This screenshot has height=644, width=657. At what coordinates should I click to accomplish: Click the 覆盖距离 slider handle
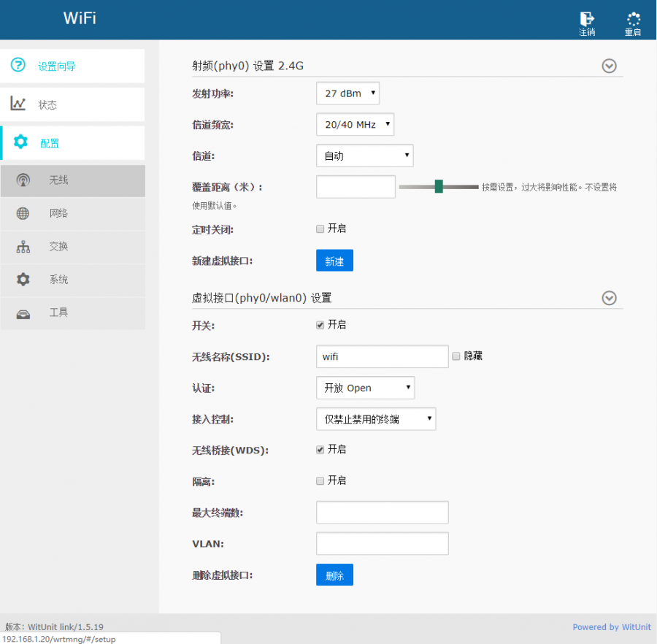pyautogui.click(x=439, y=186)
